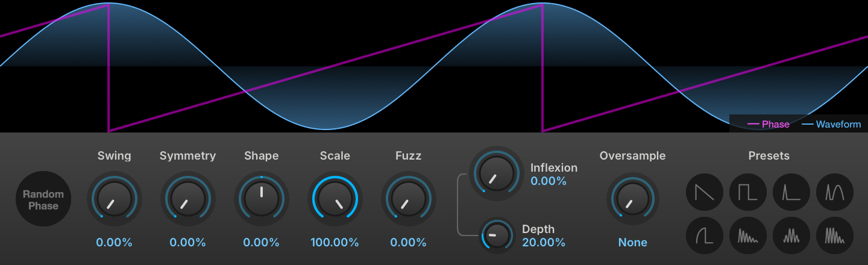Viewport: 868px width, 265px height.
Task: Select the rounded curve pulse preset
Action: 705,235
